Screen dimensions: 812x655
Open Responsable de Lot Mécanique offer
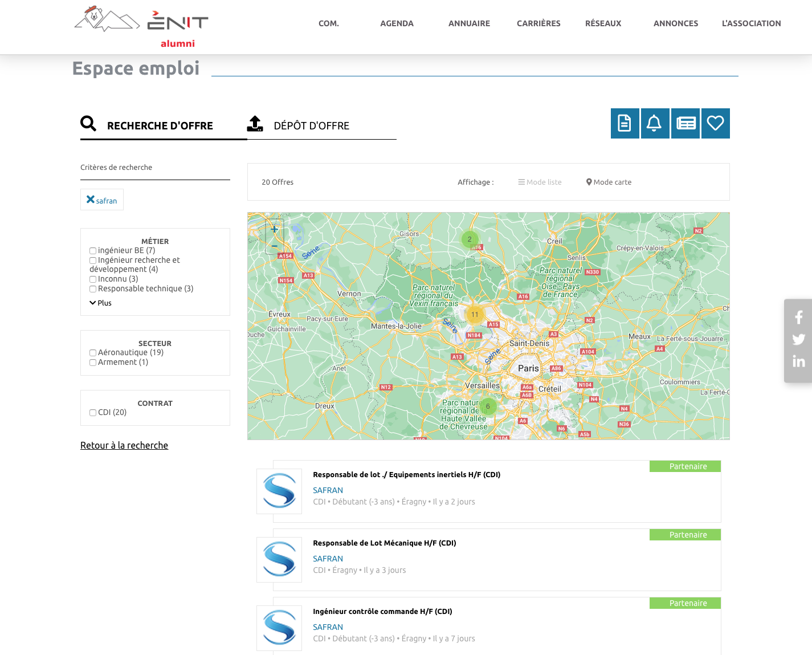[385, 543]
